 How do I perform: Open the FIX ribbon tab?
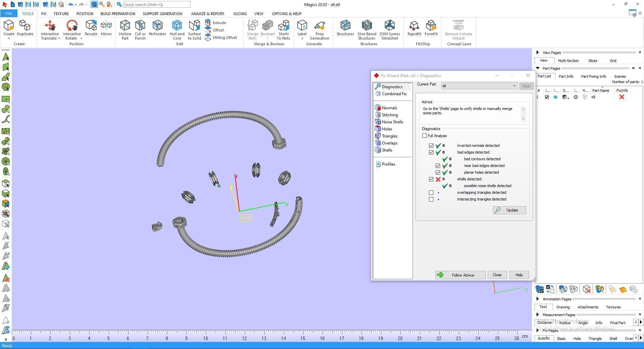click(44, 14)
